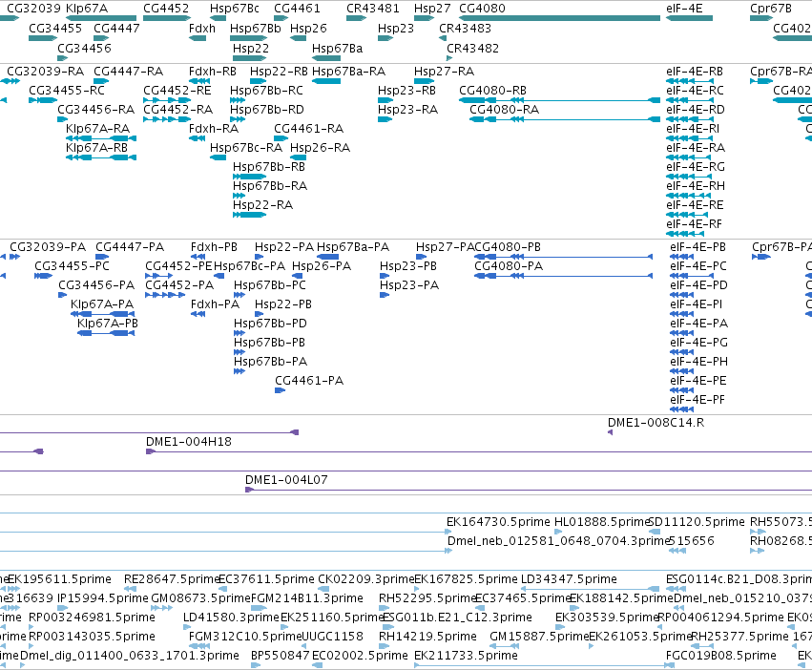Viewport: 812px width, 670px height.
Task: Select protein label eIF-4E-PF
Action: point(697,400)
